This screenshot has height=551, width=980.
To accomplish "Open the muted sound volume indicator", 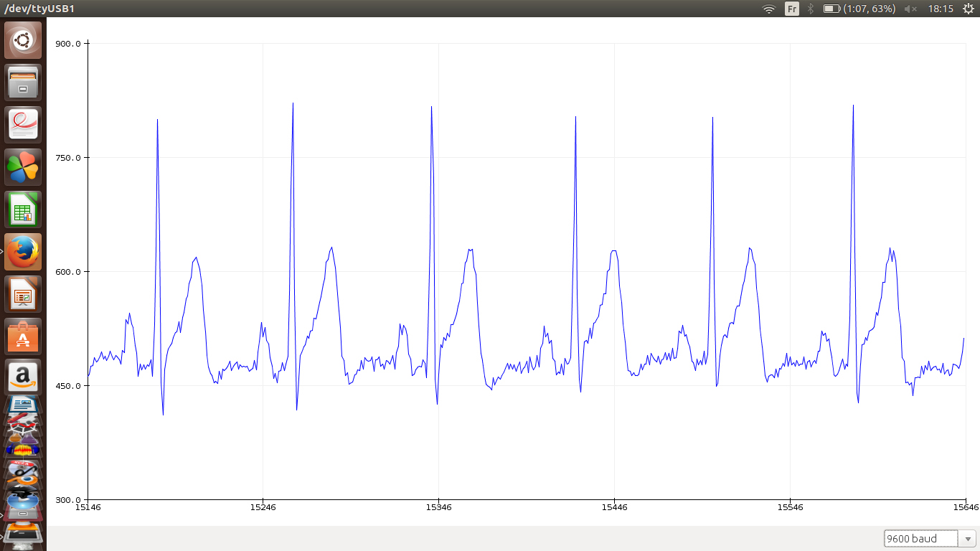I will click(x=911, y=9).
